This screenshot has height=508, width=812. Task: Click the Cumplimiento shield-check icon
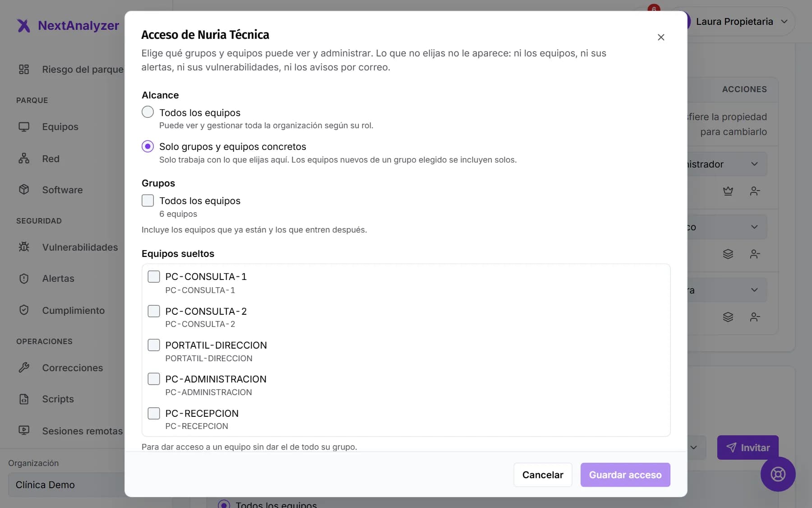pos(24,310)
